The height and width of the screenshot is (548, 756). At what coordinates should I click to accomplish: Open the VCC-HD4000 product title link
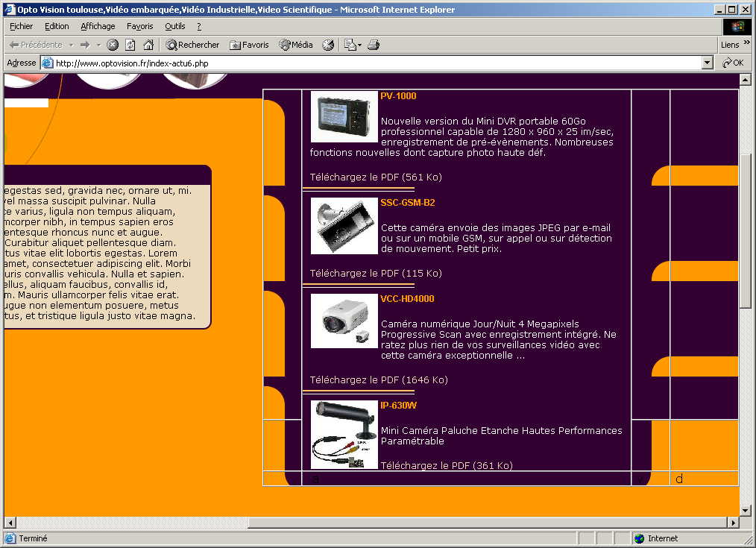point(407,298)
